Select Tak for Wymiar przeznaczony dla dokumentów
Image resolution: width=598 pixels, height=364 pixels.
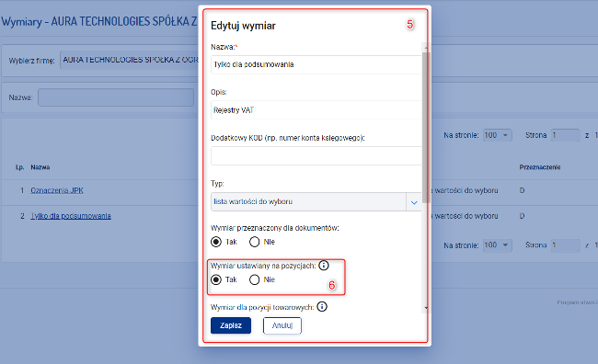click(x=216, y=242)
